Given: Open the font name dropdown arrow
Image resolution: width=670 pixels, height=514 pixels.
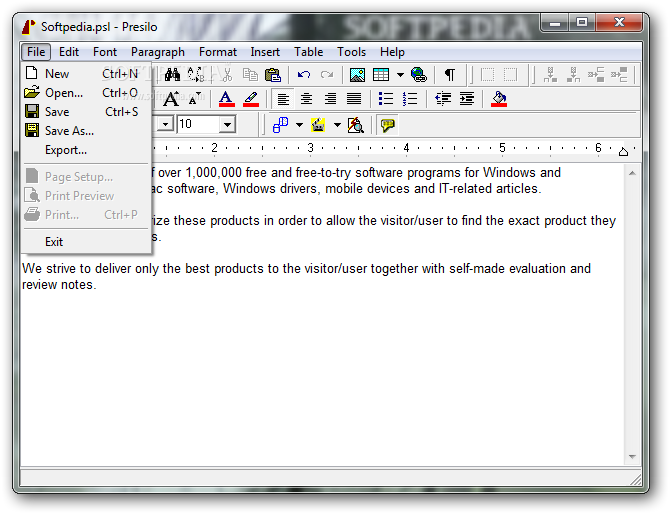Looking at the screenshot, I should [165, 125].
